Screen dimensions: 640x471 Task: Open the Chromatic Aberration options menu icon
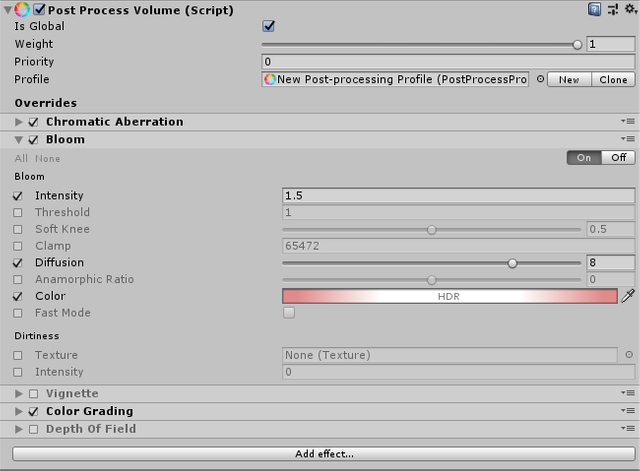click(627, 122)
